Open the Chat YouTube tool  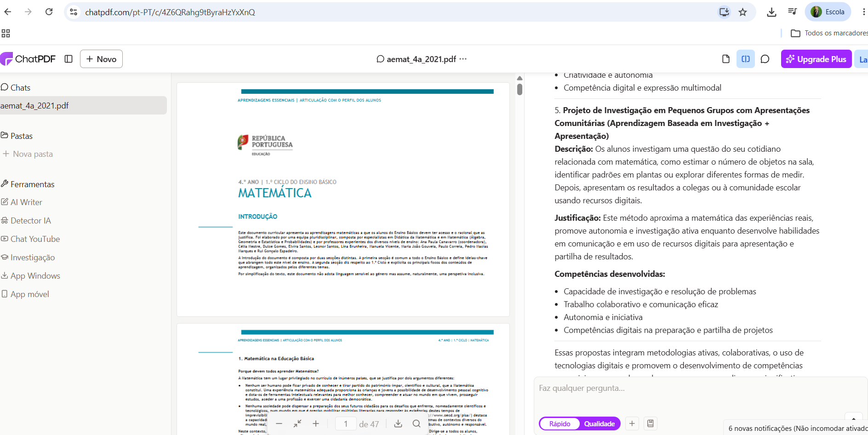pyautogui.click(x=30, y=239)
